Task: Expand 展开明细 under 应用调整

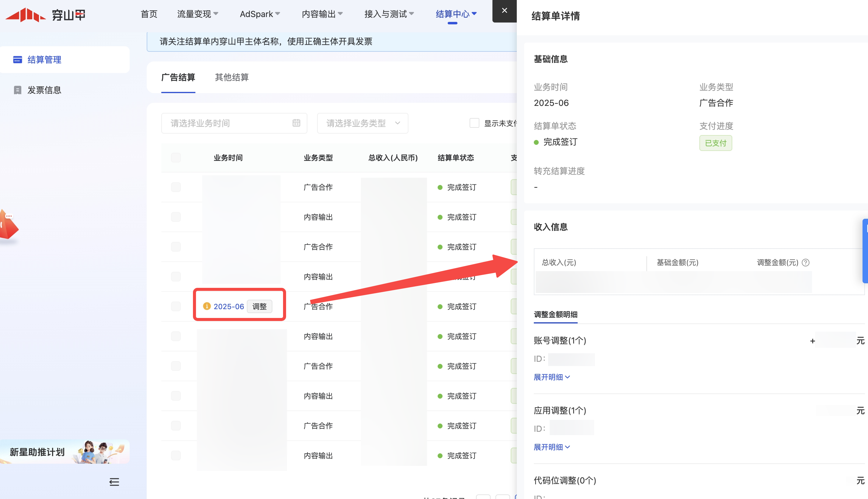Action: (551, 447)
